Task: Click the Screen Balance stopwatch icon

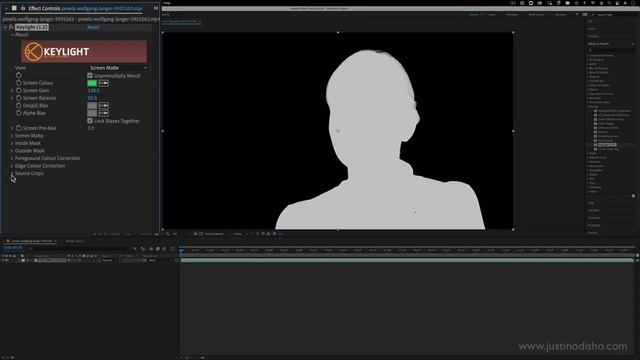Action: 18,98
